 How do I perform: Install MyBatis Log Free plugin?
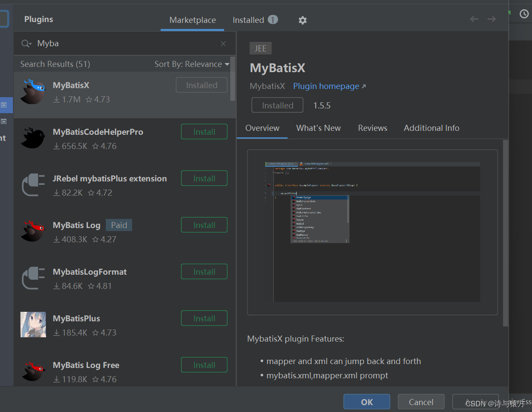point(204,365)
